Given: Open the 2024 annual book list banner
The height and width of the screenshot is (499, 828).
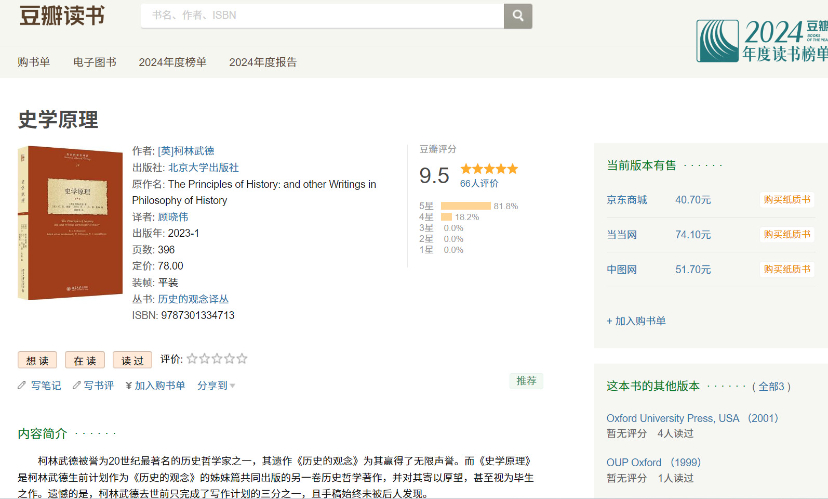Looking at the screenshot, I should pyautogui.click(x=762, y=41).
